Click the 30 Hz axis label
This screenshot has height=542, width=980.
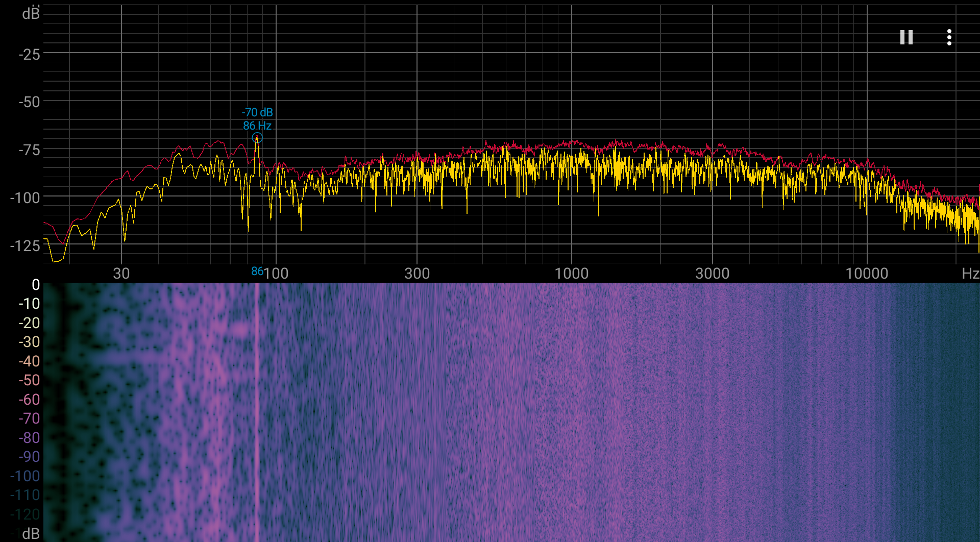click(121, 274)
